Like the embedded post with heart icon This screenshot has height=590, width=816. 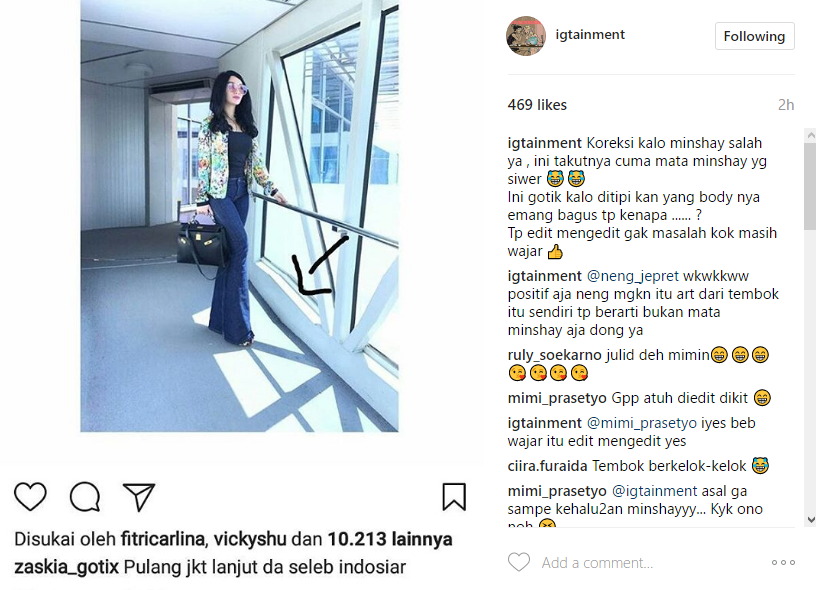[30, 496]
